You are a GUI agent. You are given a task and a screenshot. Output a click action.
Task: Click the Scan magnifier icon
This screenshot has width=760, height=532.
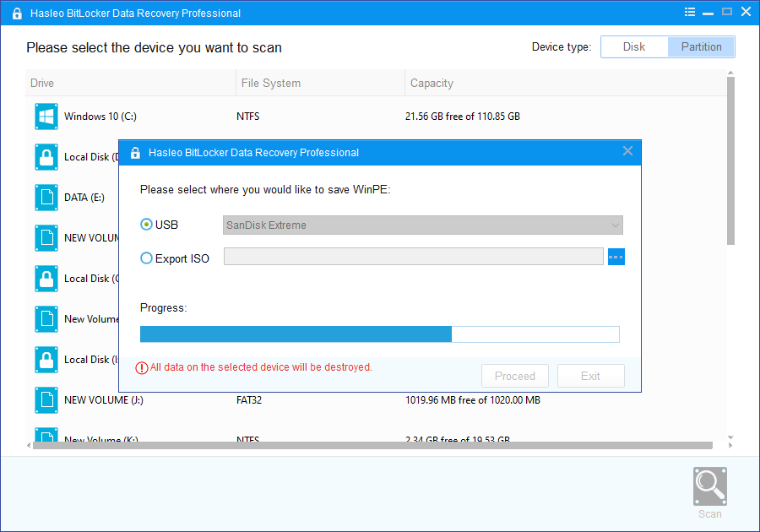click(x=709, y=486)
